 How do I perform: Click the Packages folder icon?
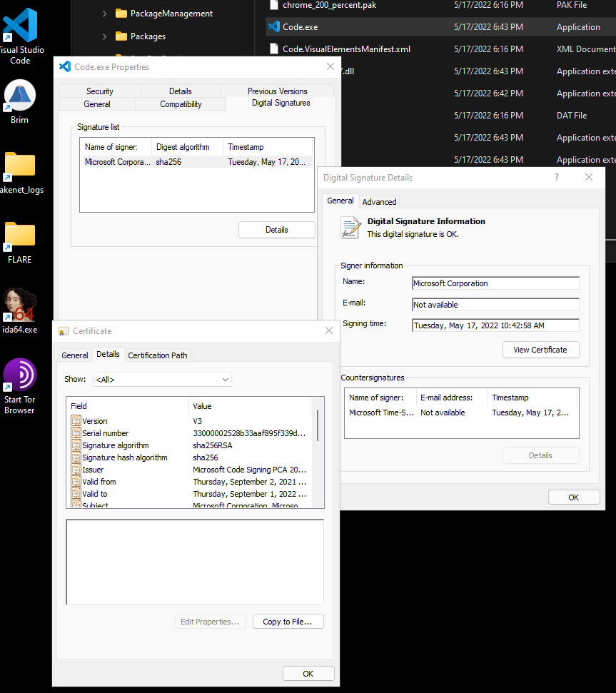point(121,36)
